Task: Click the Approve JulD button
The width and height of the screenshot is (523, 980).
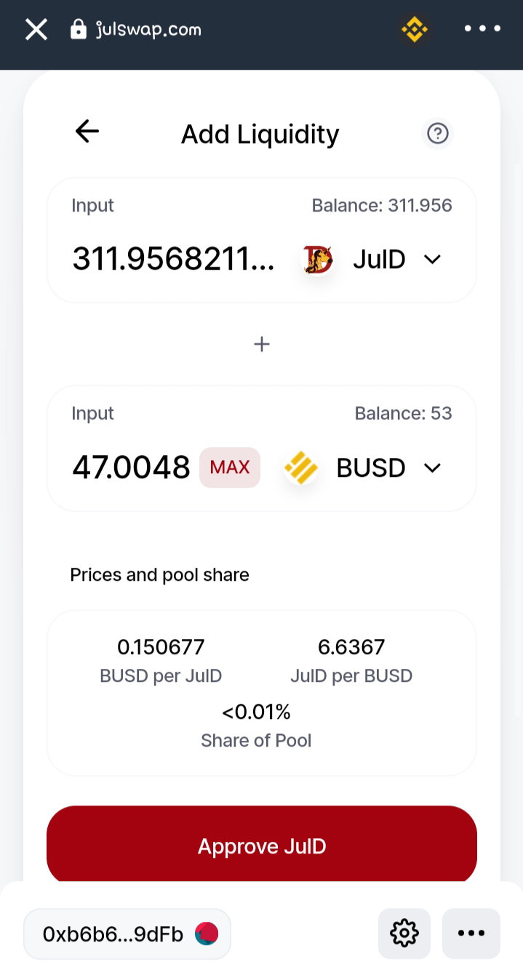Action: tap(262, 846)
